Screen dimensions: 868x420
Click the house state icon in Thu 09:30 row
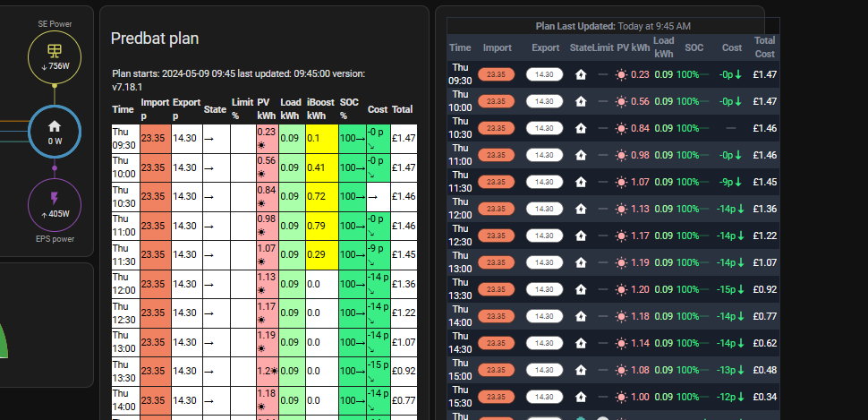tap(581, 74)
